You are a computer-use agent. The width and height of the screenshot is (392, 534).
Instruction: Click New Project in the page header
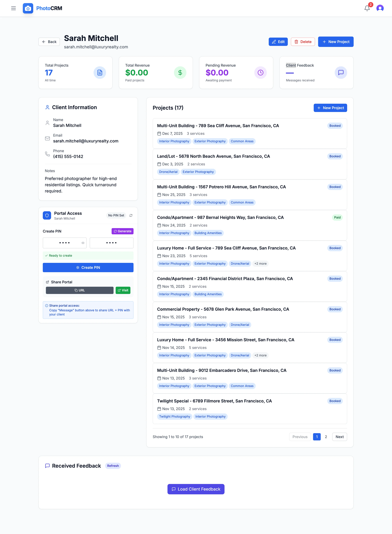click(335, 42)
